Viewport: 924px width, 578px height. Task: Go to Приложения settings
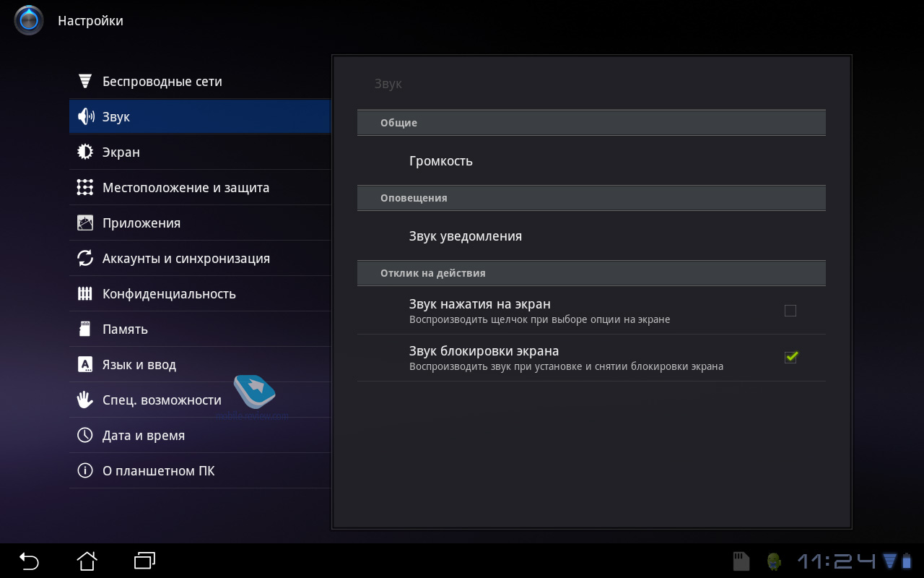(x=200, y=223)
